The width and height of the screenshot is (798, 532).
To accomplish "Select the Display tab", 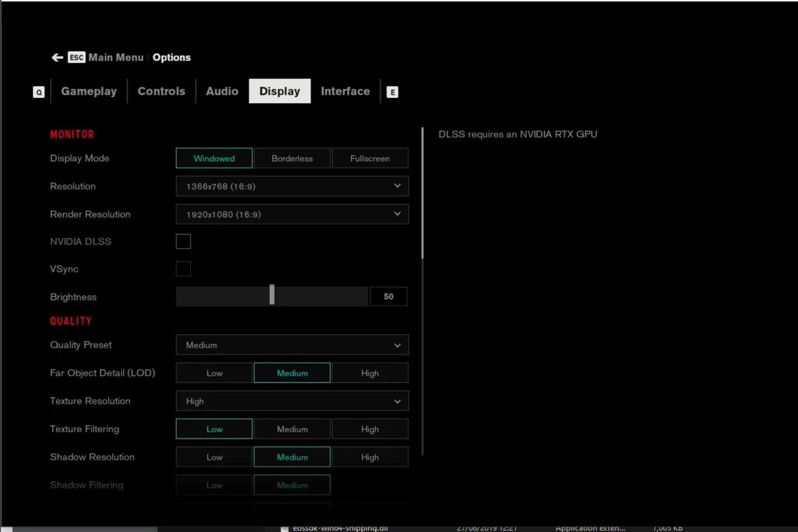I will (280, 91).
